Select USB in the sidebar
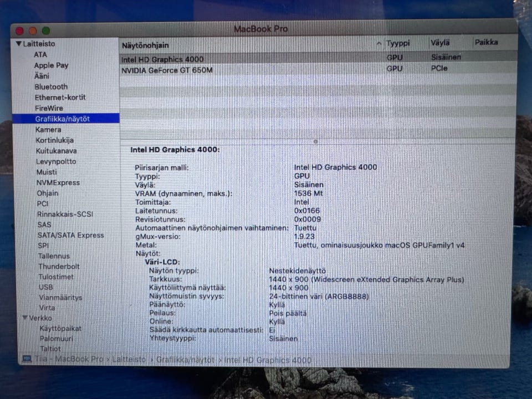This screenshot has width=532, height=399. tap(46, 287)
